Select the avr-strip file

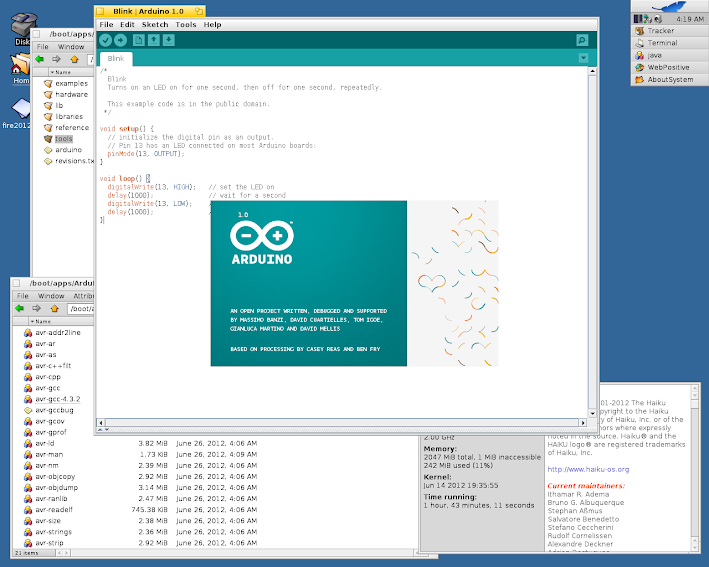tap(44, 543)
